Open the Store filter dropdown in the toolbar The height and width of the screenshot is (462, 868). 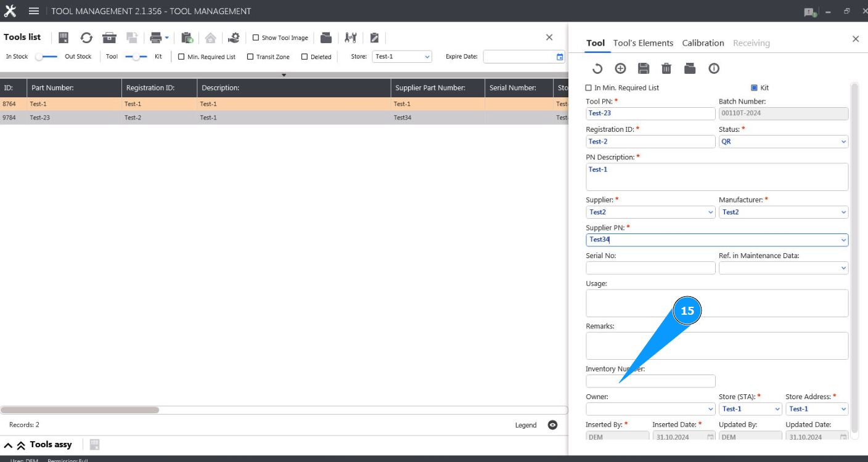point(402,57)
